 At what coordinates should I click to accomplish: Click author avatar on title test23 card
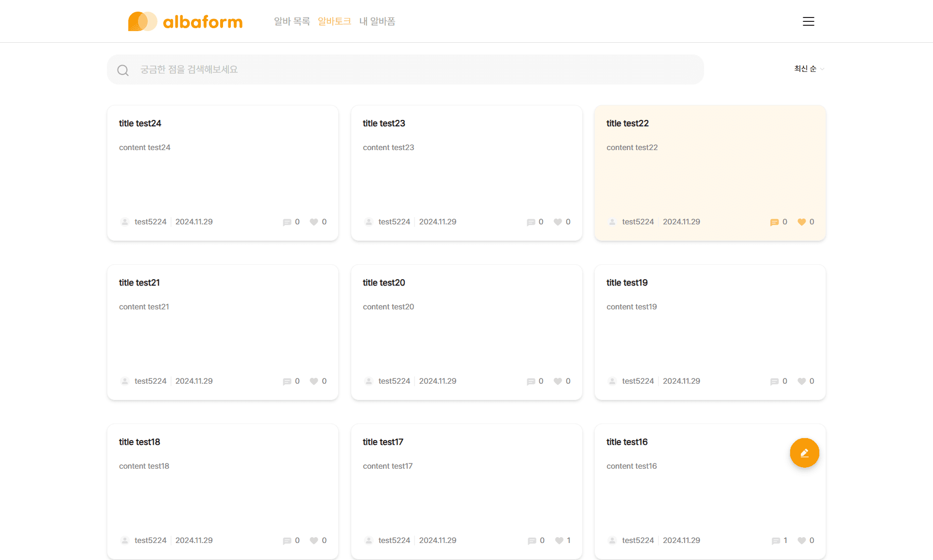[369, 222]
